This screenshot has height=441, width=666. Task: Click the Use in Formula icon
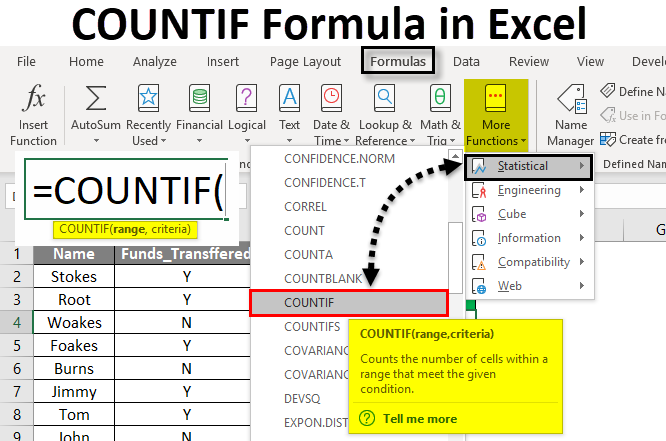pyautogui.click(x=608, y=115)
